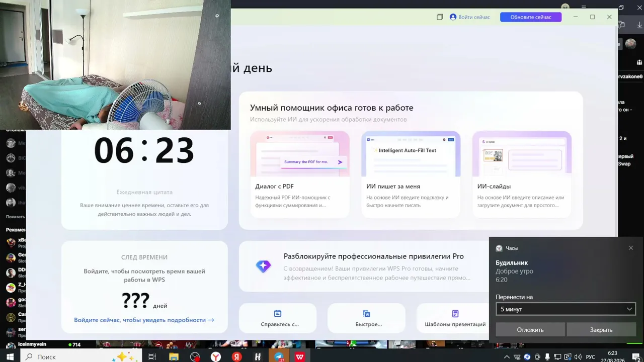Click the Pro diamond star icon
Viewport: 644px width, 362px height.
pos(263,266)
